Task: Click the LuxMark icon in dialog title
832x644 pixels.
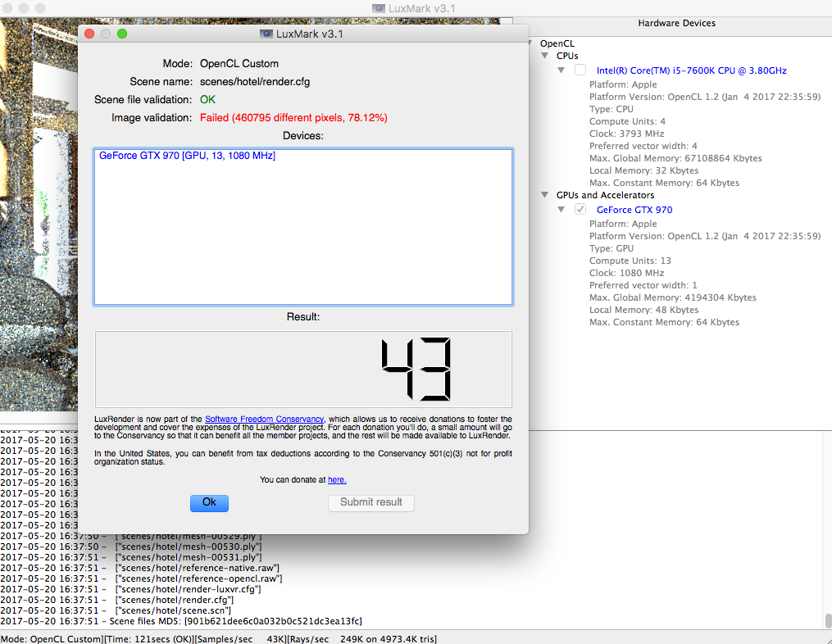Action: pyautogui.click(x=266, y=34)
